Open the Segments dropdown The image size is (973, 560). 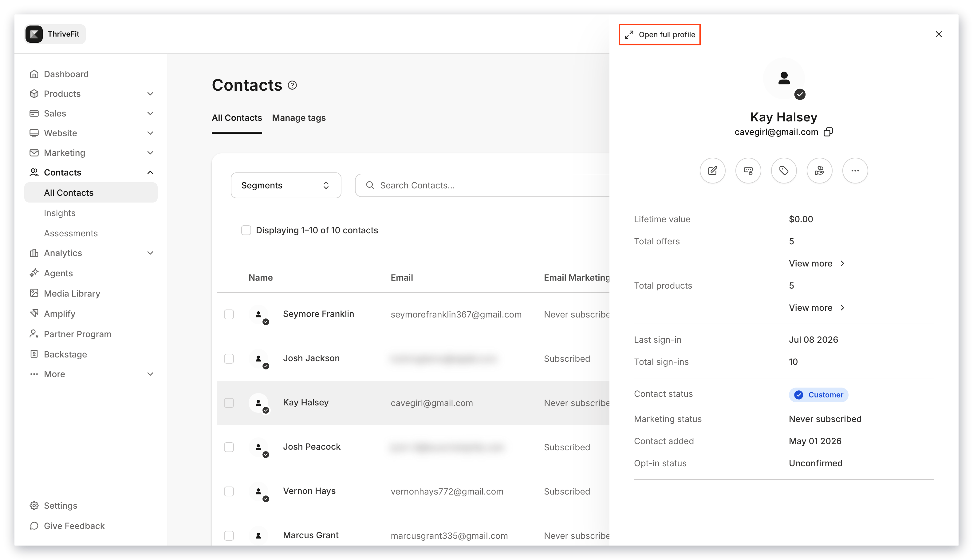286,185
